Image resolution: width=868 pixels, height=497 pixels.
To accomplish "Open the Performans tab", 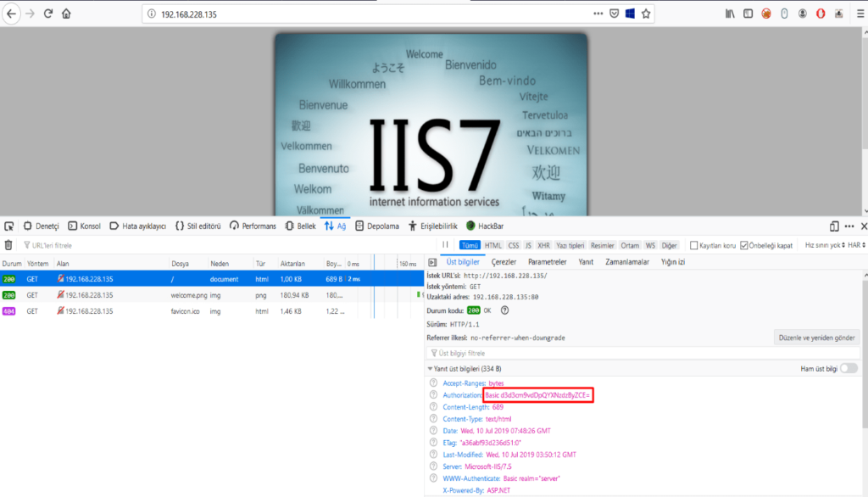I will [x=253, y=226].
